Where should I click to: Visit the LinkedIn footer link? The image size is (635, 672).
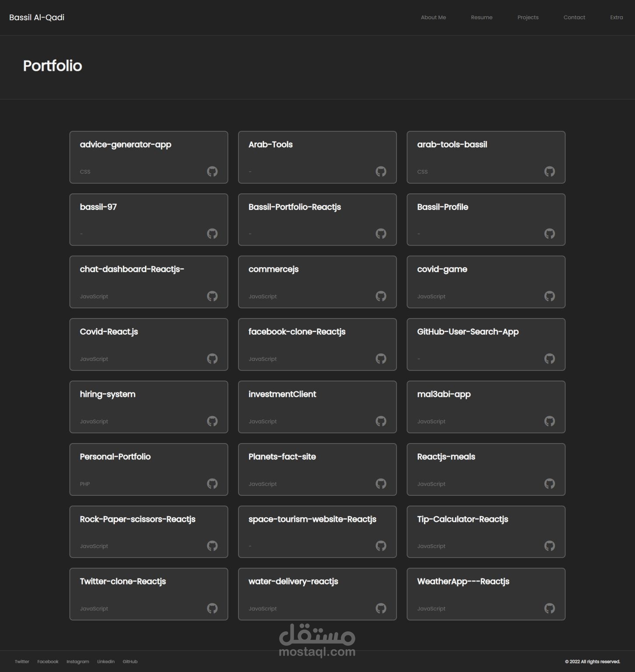106,661
